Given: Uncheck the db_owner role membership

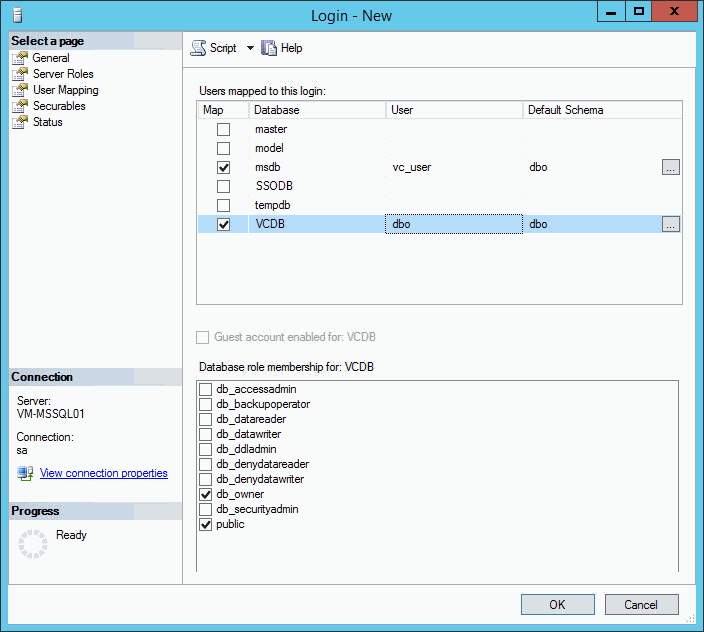Looking at the screenshot, I should click(206, 495).
